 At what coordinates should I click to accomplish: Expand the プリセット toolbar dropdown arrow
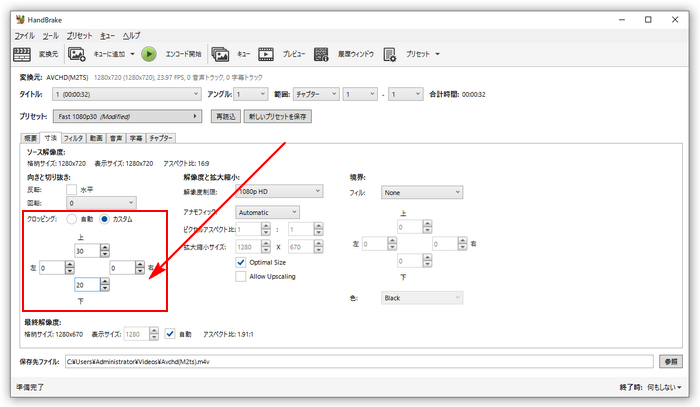coord(437,54)
